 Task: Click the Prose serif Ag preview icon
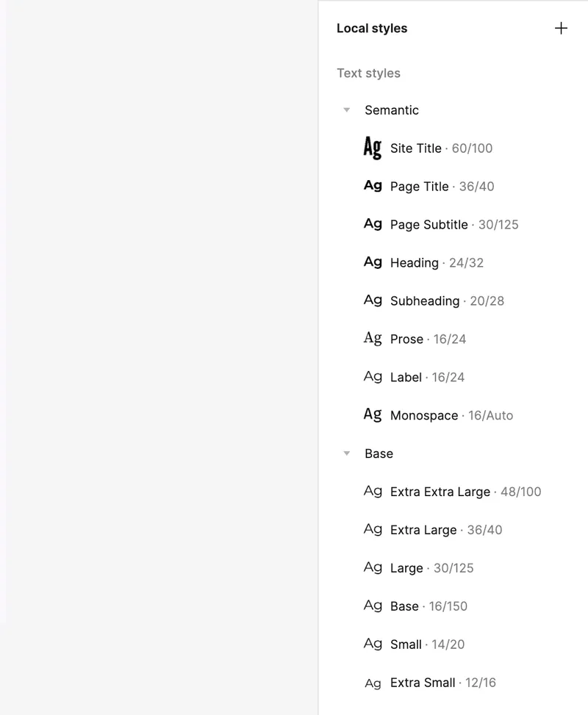point(373,339)
